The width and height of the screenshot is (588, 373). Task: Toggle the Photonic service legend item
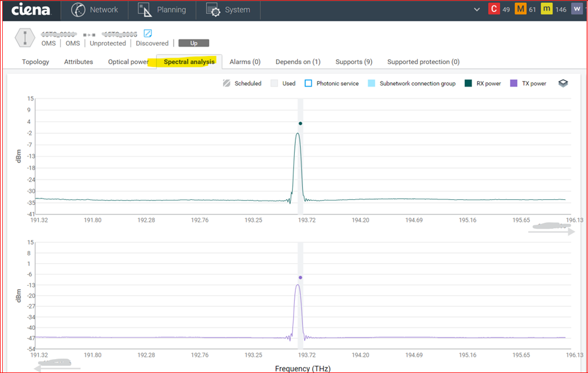click(331, 83)
